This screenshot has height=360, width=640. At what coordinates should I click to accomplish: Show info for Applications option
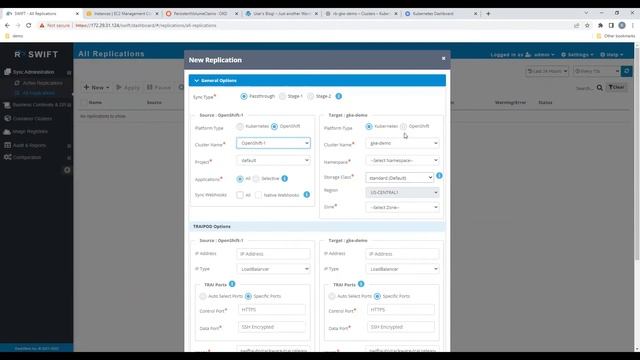(284, 178)
